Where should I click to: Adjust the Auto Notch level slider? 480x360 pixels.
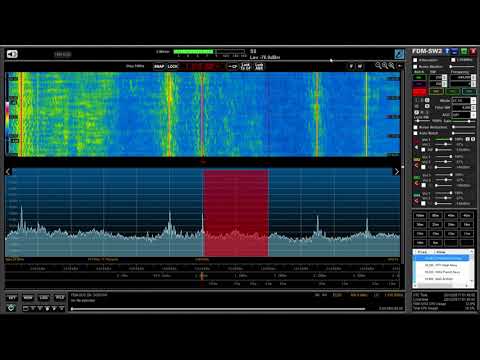click(464, 133)
